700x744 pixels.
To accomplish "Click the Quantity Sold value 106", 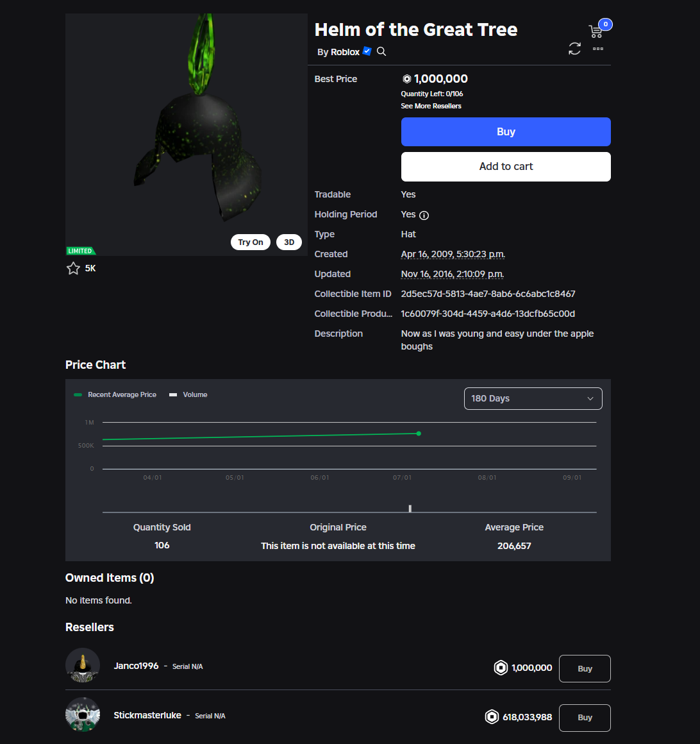I will tap(162, 545).
